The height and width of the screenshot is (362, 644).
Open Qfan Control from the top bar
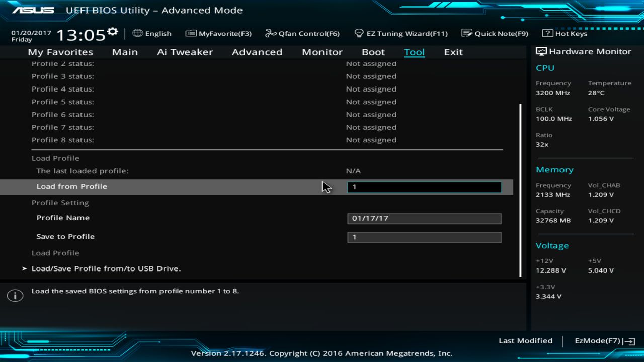pos(302,33)
